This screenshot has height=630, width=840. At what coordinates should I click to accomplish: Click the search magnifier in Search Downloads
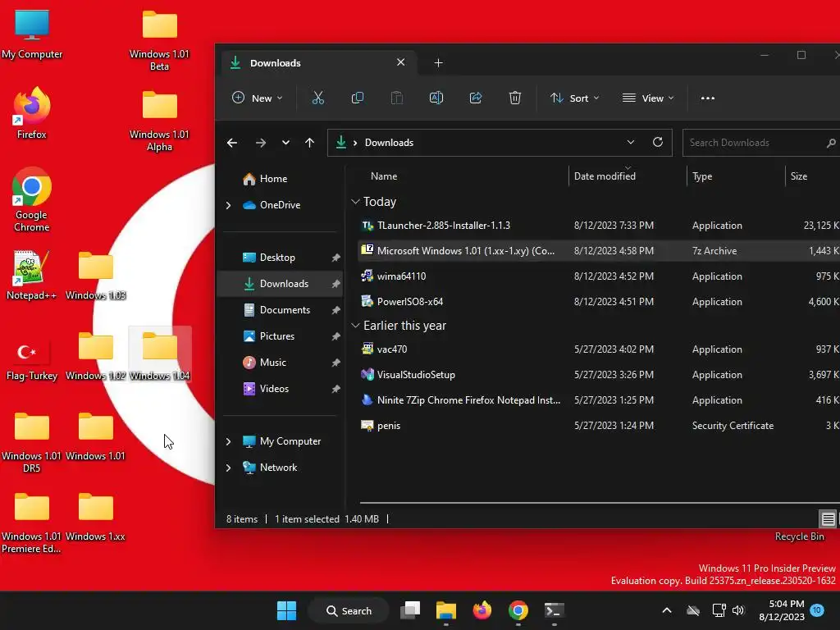click(831, 143)
